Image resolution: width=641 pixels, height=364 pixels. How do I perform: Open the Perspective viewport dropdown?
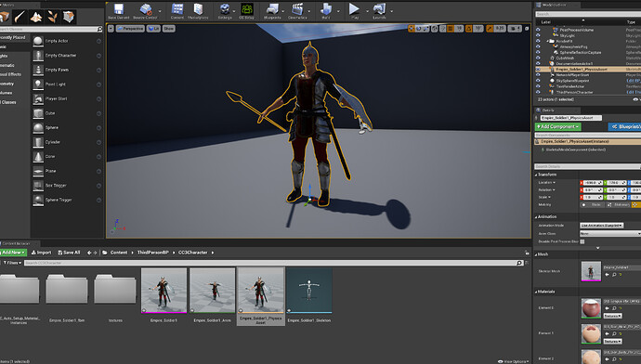[130, 29]
